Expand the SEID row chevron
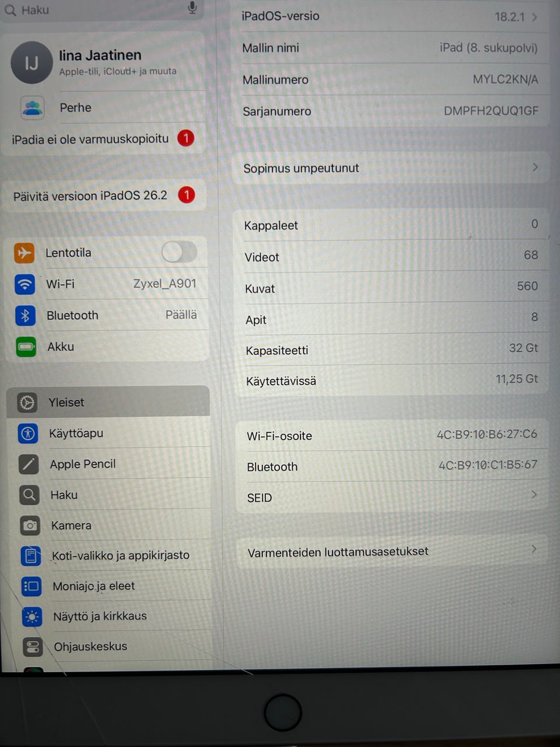560x747 pixels. coord(534,495)
